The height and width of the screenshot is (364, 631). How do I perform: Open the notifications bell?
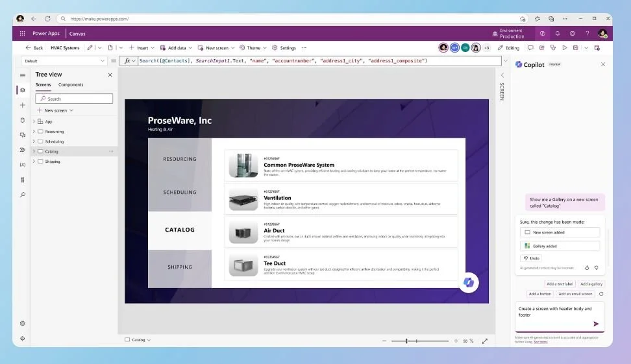(558, 33)
